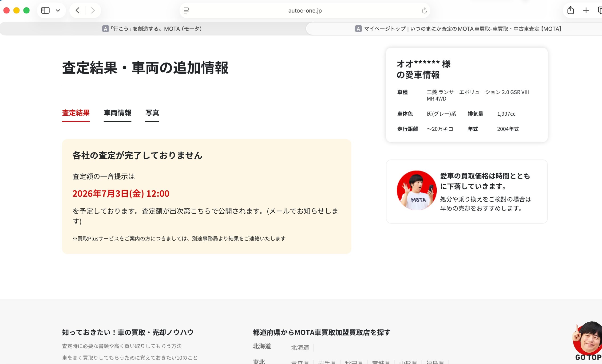This screenshot has width=602, height=364.
Task: Click the mileage value 〜20万キロ
Action: 440,129
